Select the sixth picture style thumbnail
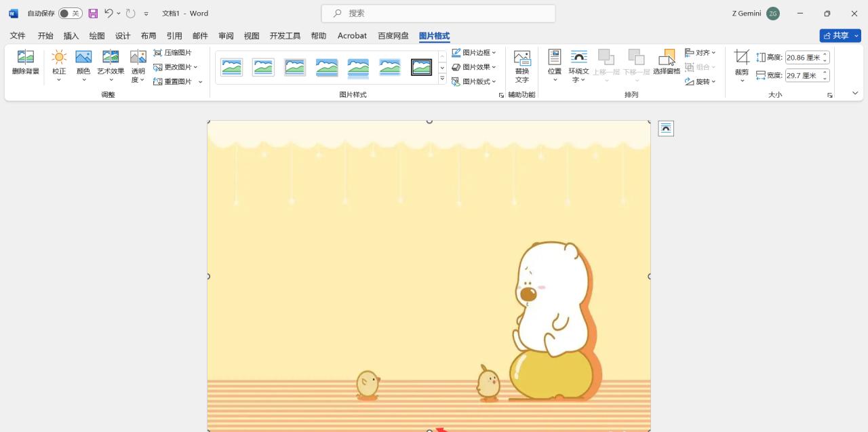This screenshot has height=432, width=868. 390,67
